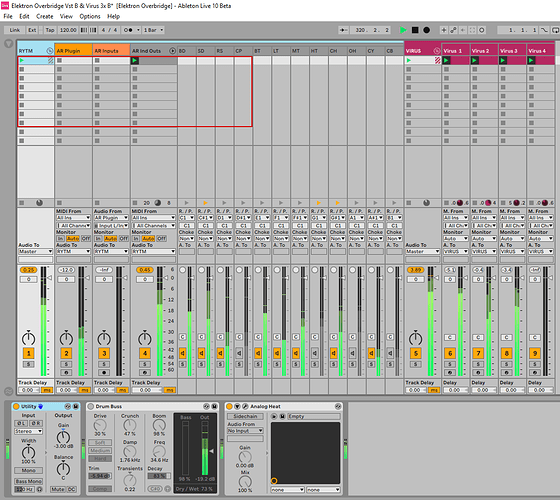The height and width of the screenshot is (500, 560).
Task: Toggle Track 4 activator button
Action: pyautogui.click(x=145, y=353)
